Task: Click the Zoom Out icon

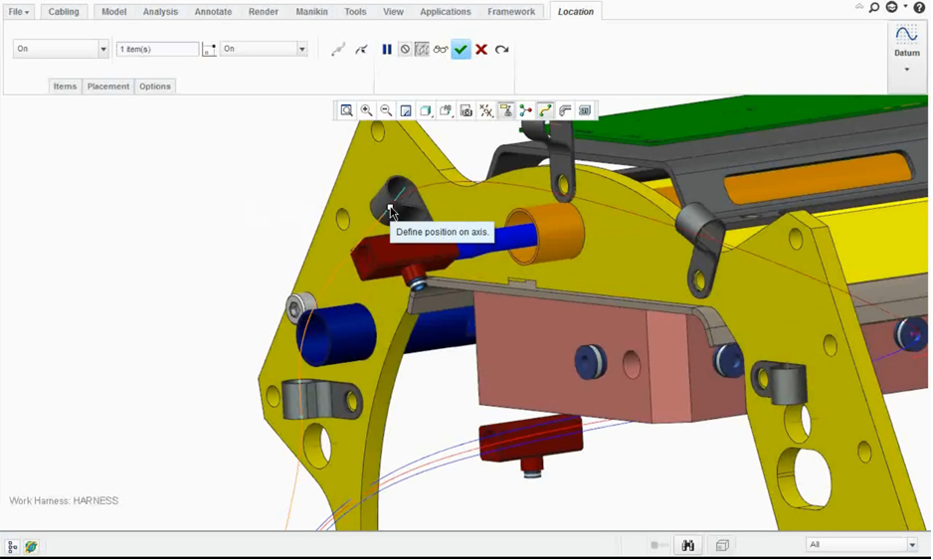Action: point(386,110)
